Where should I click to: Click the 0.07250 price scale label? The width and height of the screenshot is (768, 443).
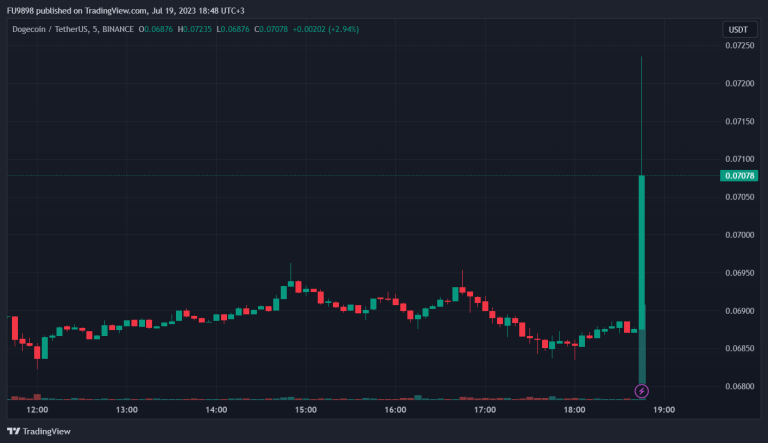[740, 46]
